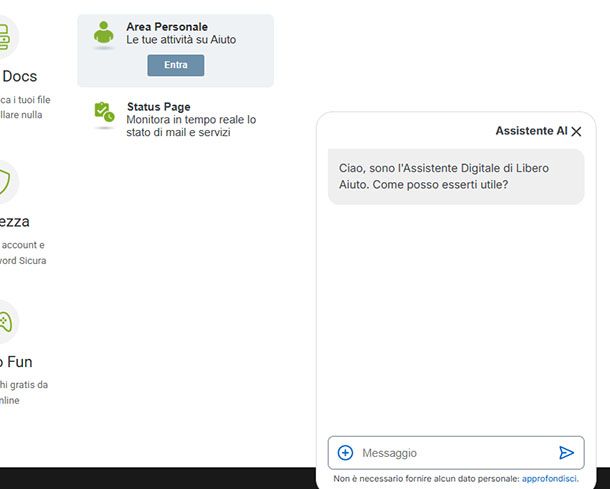Click the Entra button in Area Personale
Viewport: 610px width, 489px height.
[x=175, y=65]
